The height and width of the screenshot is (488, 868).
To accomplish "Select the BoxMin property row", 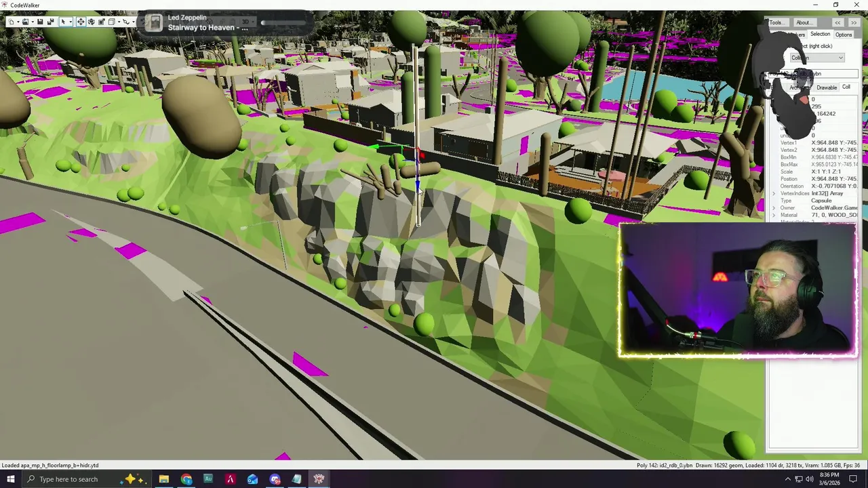I will pos(814,157).
